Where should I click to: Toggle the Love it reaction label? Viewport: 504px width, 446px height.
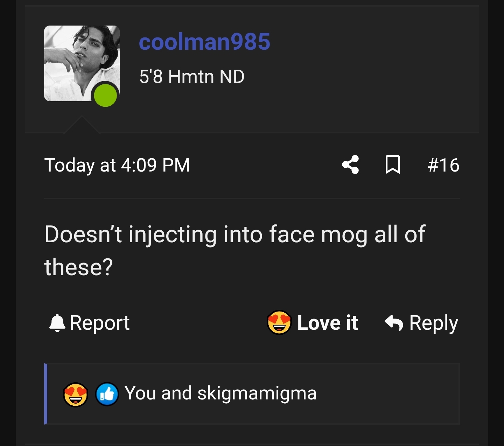tap(327, 322)
